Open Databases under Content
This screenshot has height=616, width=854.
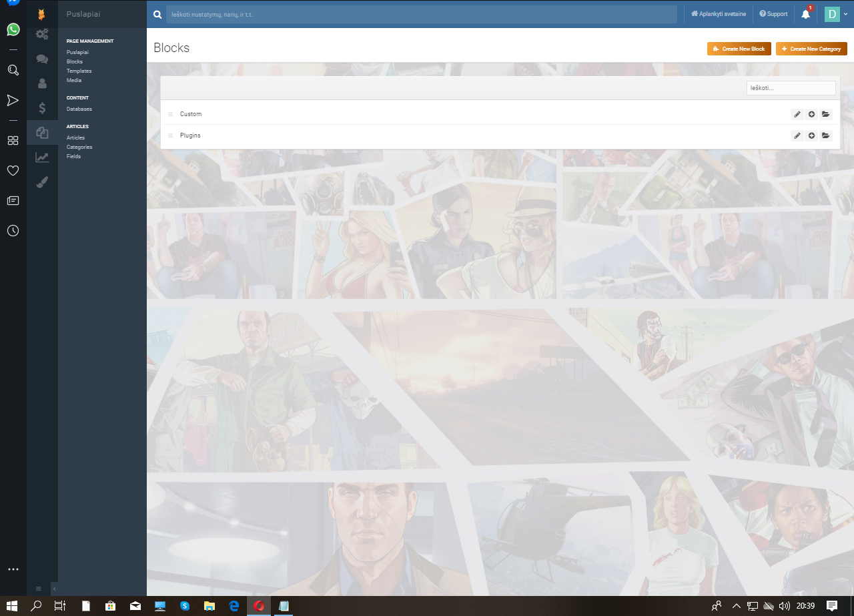[x=79, y=109]
